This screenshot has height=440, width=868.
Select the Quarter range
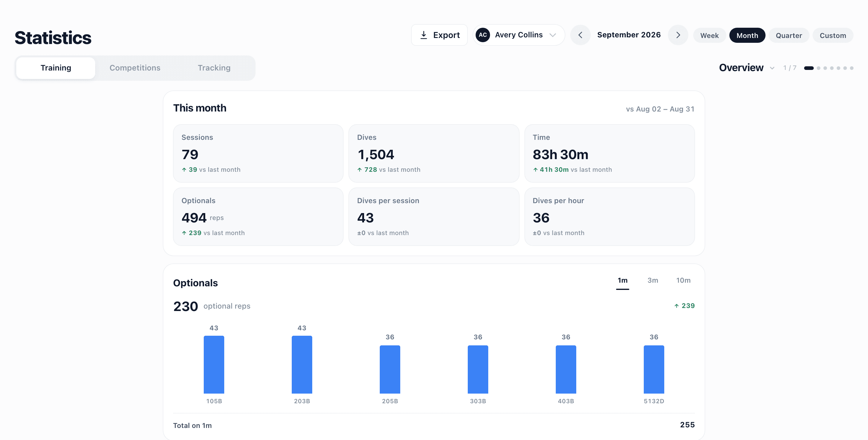point(788,35)
